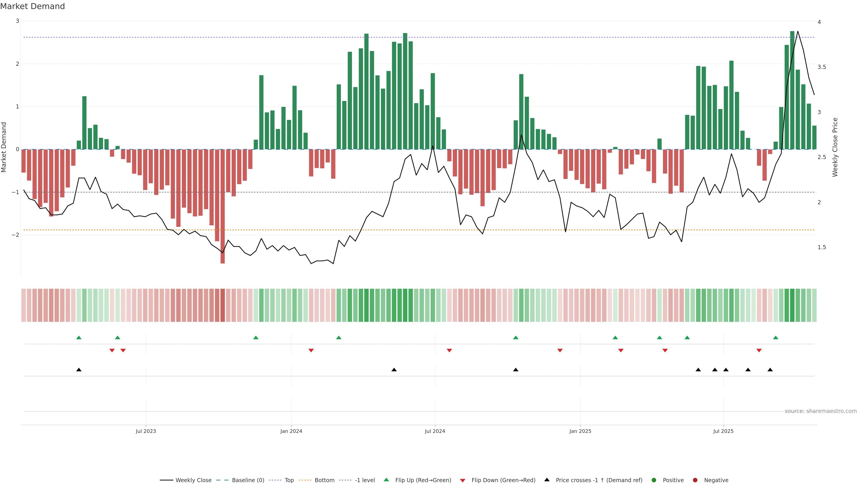The width and height of the screenshot is (868, 488).
Task: Click the last red flip-down triangle marker
Action: pos(759,351)
